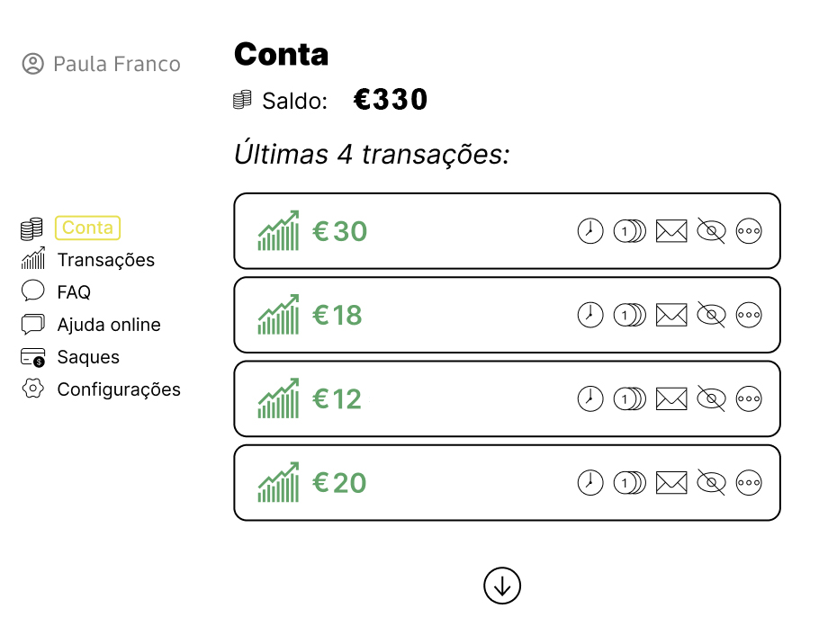This screenshot has width=828, height=644.
Task: Click the €12 transaction card
Action: coord(507,398)
